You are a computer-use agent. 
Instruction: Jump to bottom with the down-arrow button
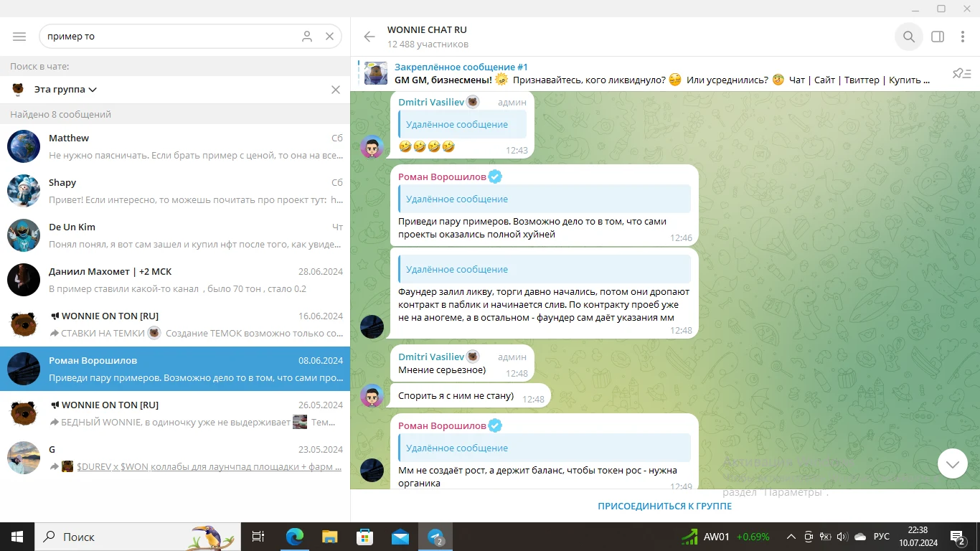953,464
